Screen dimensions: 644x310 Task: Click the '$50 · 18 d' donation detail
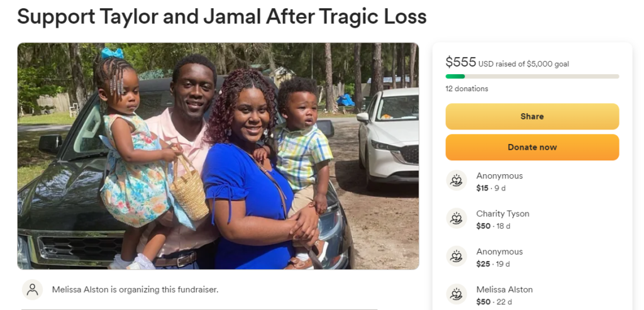pyautogui.click(x=493, y=226)
